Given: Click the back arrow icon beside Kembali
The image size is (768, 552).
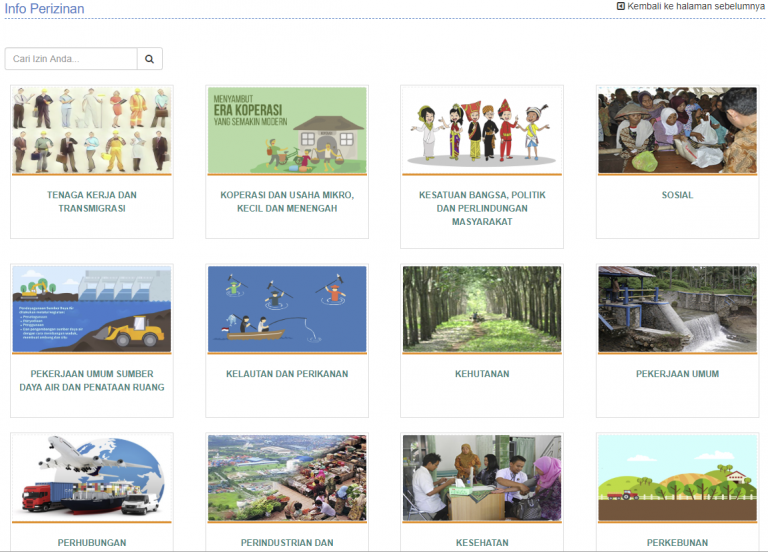Looking at the screenshot, I should coord(621,6).
